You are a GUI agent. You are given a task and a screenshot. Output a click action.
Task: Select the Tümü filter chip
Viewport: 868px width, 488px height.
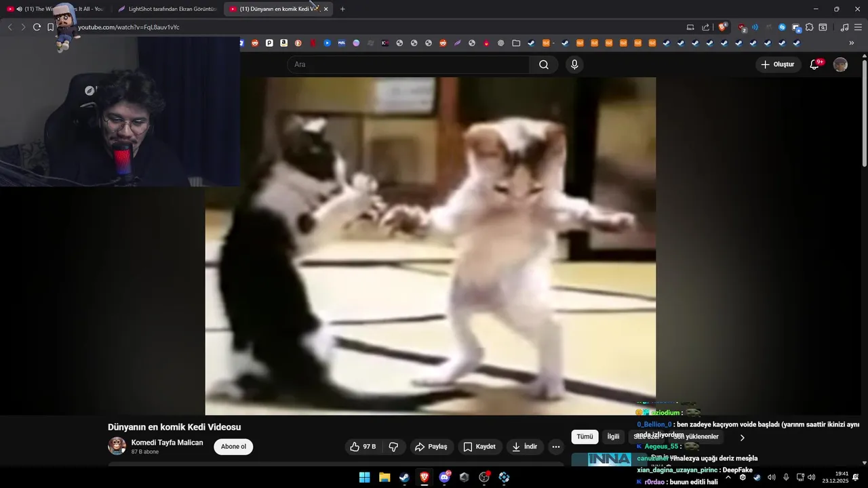coord(585,436)
